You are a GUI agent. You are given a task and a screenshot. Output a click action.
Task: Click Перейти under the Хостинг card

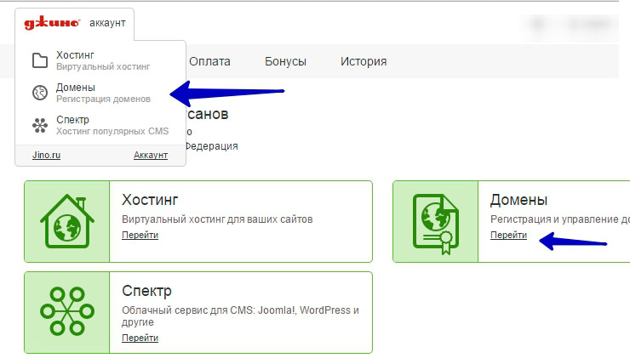click(x=140, y=236)
